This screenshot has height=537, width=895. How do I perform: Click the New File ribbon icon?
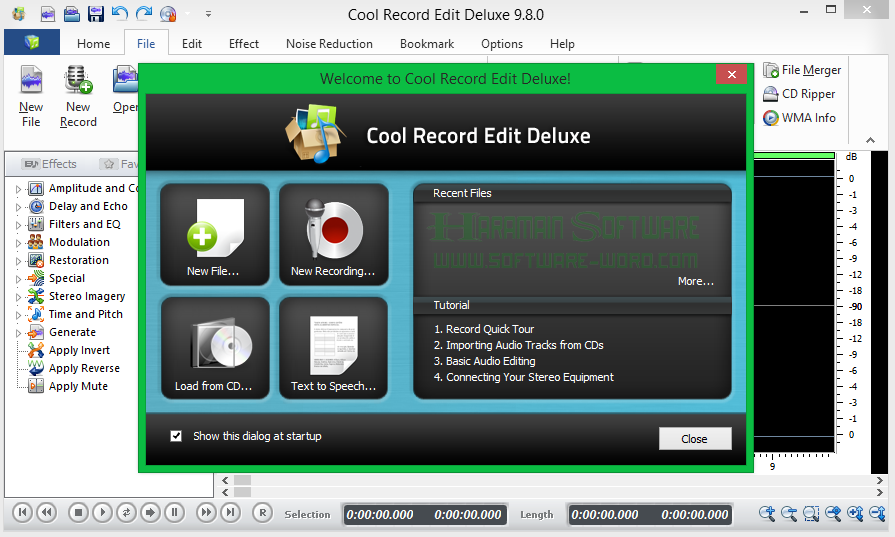(x=31, y=96)
